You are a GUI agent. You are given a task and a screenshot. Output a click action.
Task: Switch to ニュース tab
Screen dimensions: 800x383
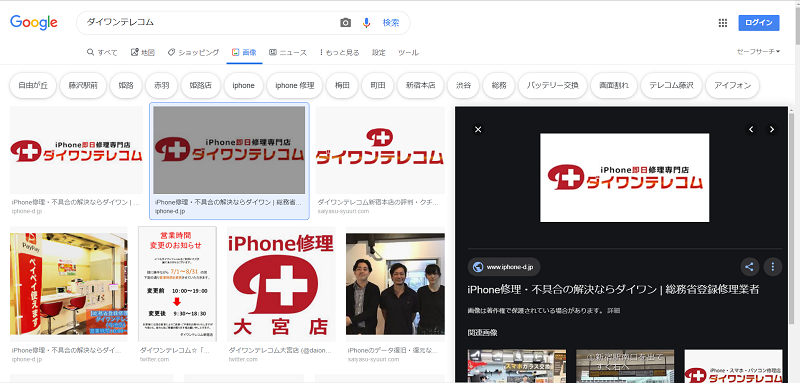click(288, 53)
